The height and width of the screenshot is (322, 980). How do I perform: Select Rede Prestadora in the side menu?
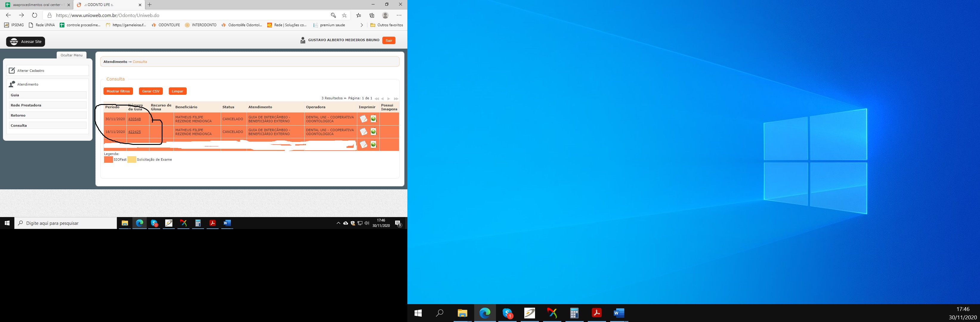47,105
